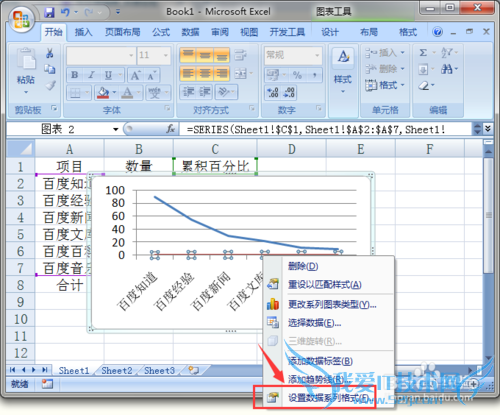
Task: Save the workbook with the floppy icon
Action: [x=49, y=12]
